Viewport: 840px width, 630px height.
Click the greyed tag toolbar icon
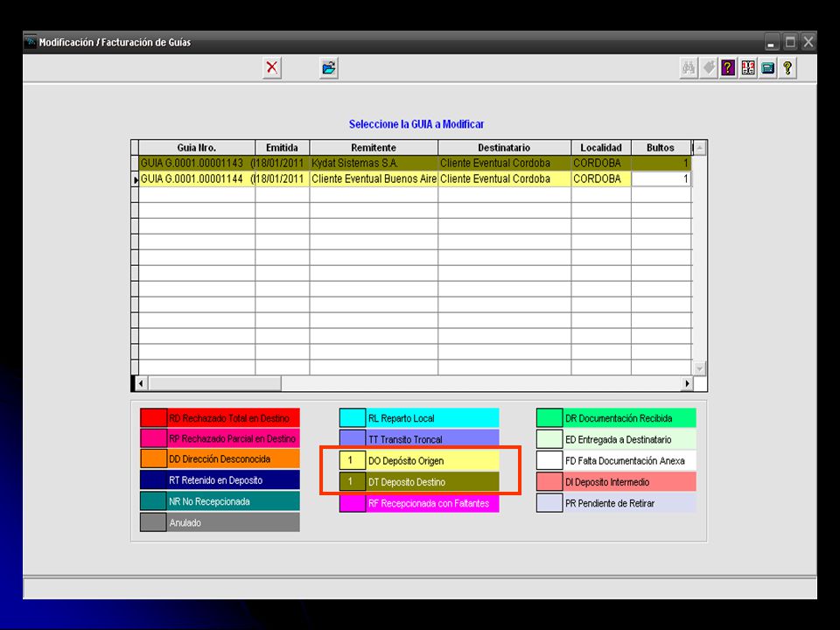coord(708,68)
